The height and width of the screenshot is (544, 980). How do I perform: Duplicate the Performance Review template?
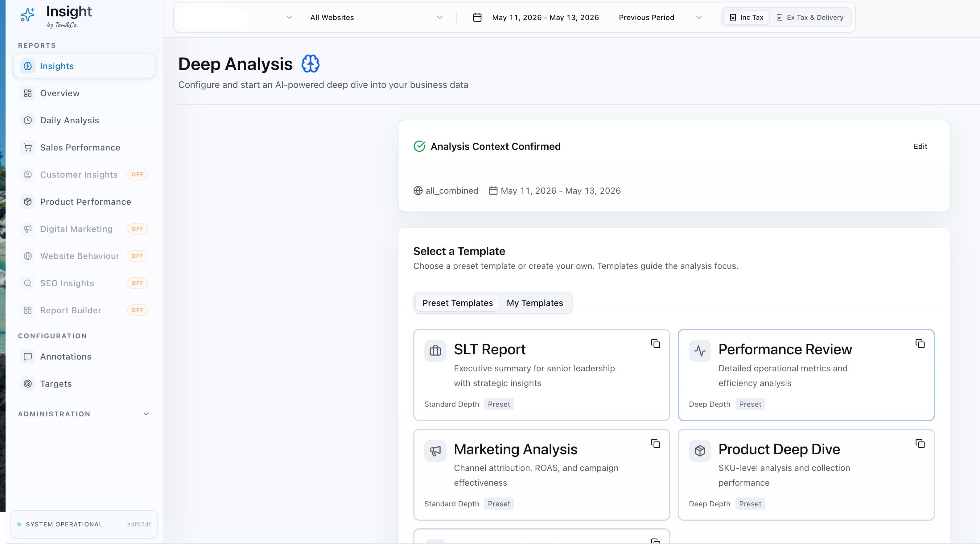(x=920, y=344)
